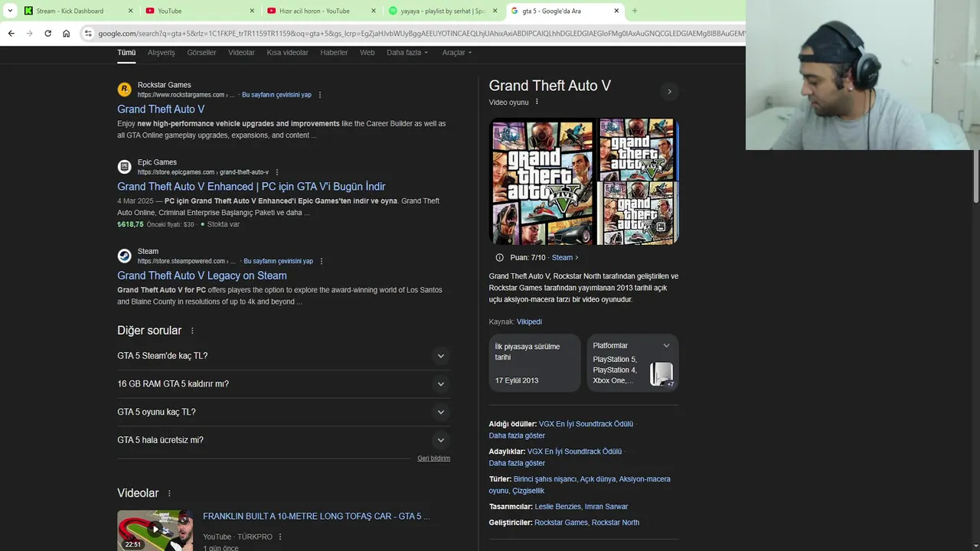Open the Daha fazla dropdown
The image size is (980, 551).
tap(407, 53)
